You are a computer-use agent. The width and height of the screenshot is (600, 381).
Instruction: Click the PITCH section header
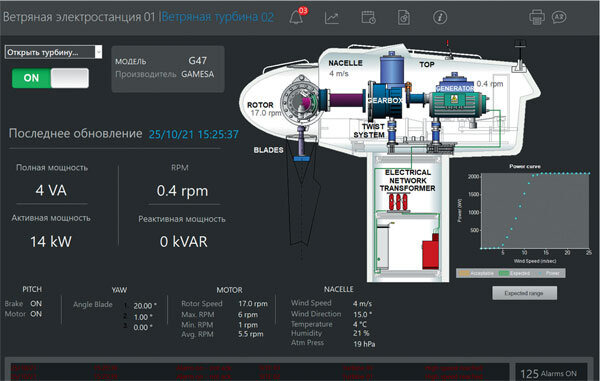tap(32, 290)
